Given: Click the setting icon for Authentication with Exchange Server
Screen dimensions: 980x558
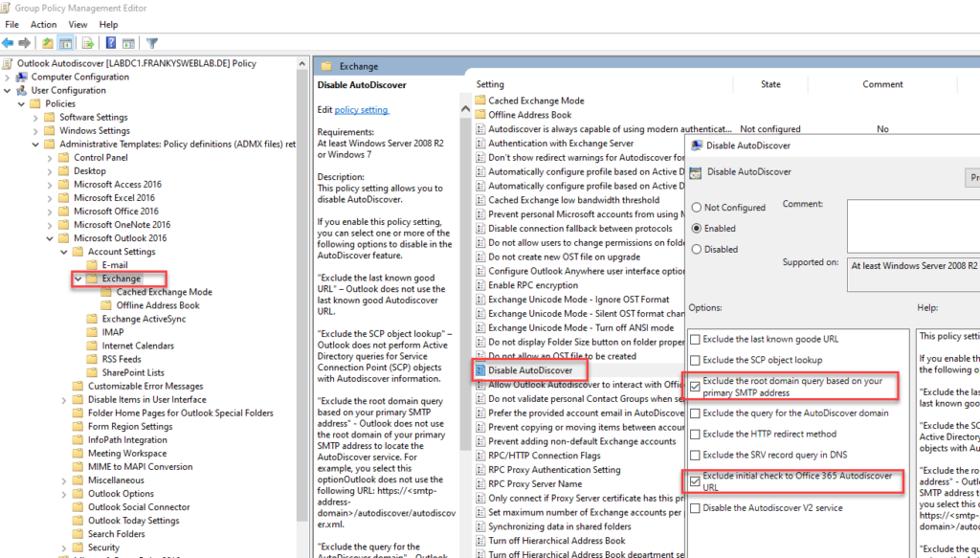Looking at the screenshot, I should tap(480, 144).
